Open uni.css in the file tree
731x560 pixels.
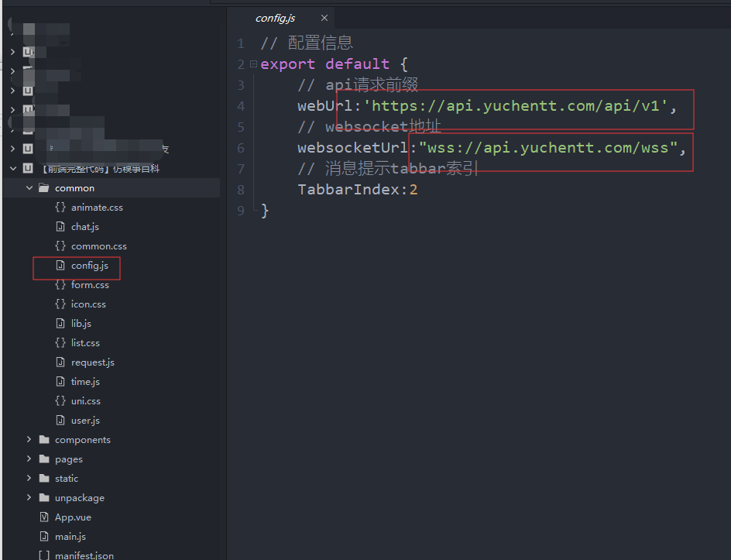(x=86, y=401)
